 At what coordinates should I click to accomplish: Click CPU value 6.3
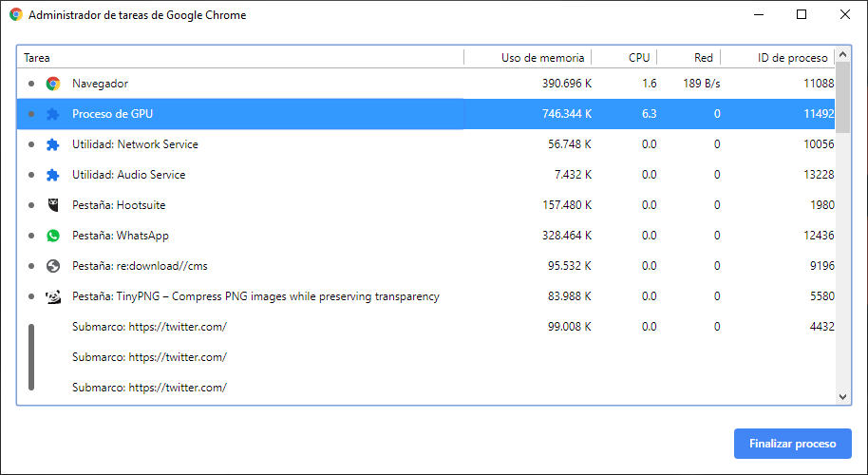650,114
